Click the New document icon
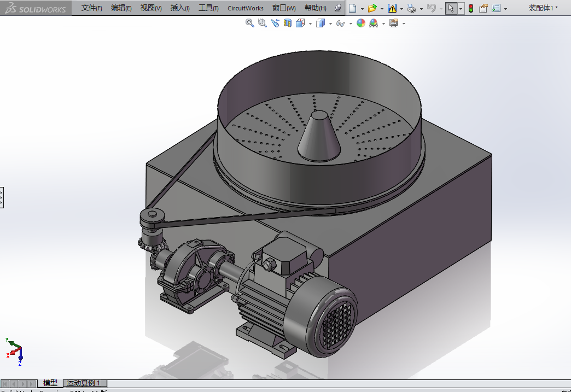 click(x=353, y=8)
